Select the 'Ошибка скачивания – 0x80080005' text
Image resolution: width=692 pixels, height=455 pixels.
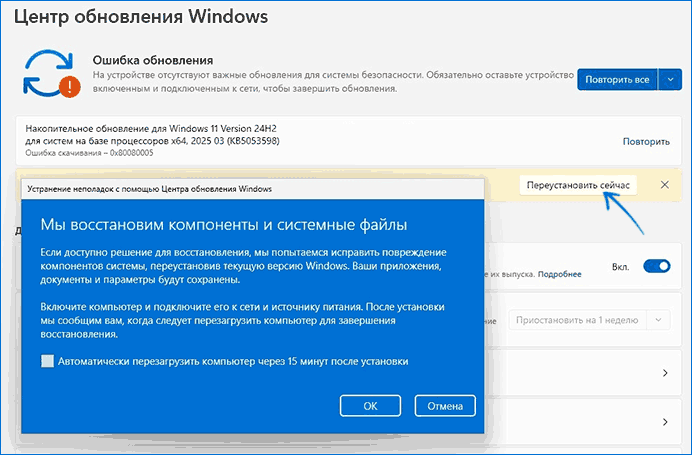pos(89,153)
